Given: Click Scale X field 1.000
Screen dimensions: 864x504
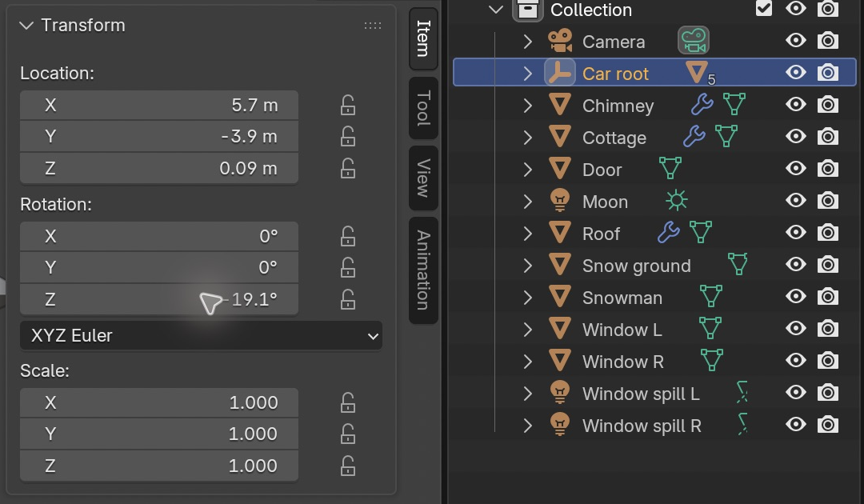Looking at the screenshot, I should (159, 402).
